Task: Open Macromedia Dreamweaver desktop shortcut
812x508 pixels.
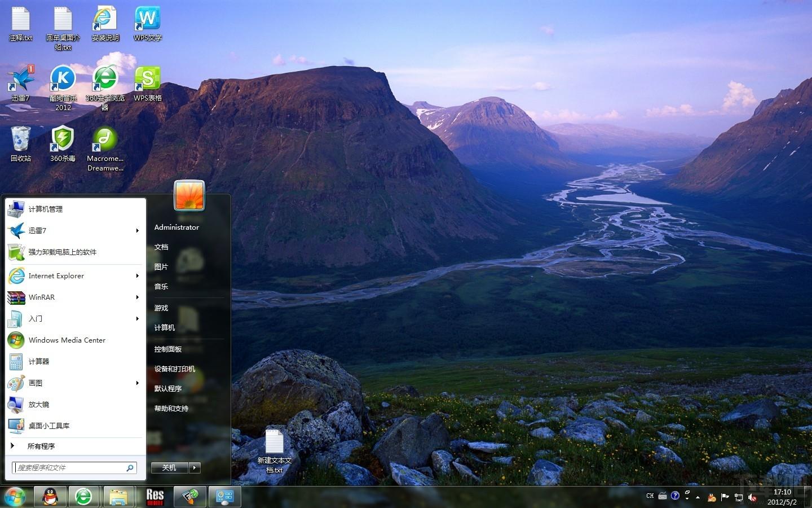Action: click(x=105, y=148)
